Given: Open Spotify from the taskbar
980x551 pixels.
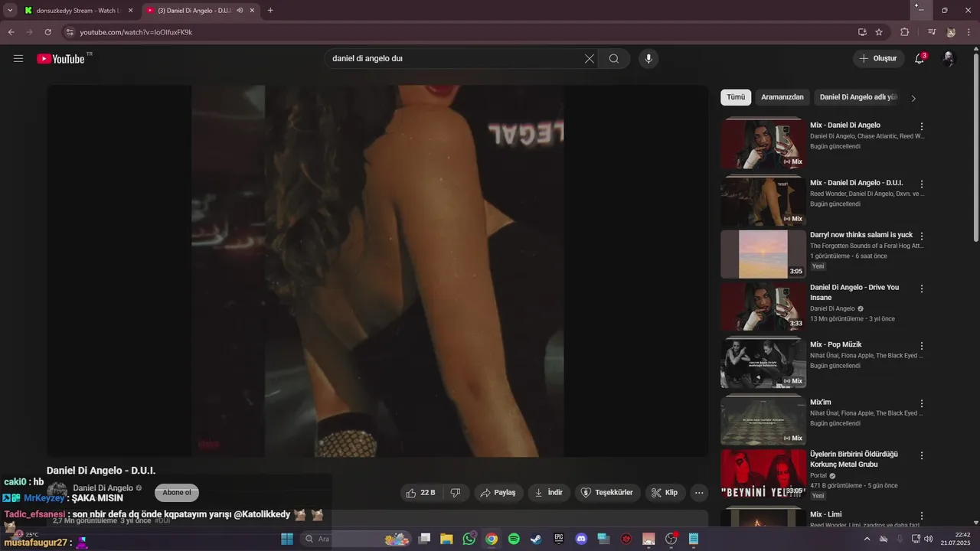Looking at the screenshot, I should [514, 539].
